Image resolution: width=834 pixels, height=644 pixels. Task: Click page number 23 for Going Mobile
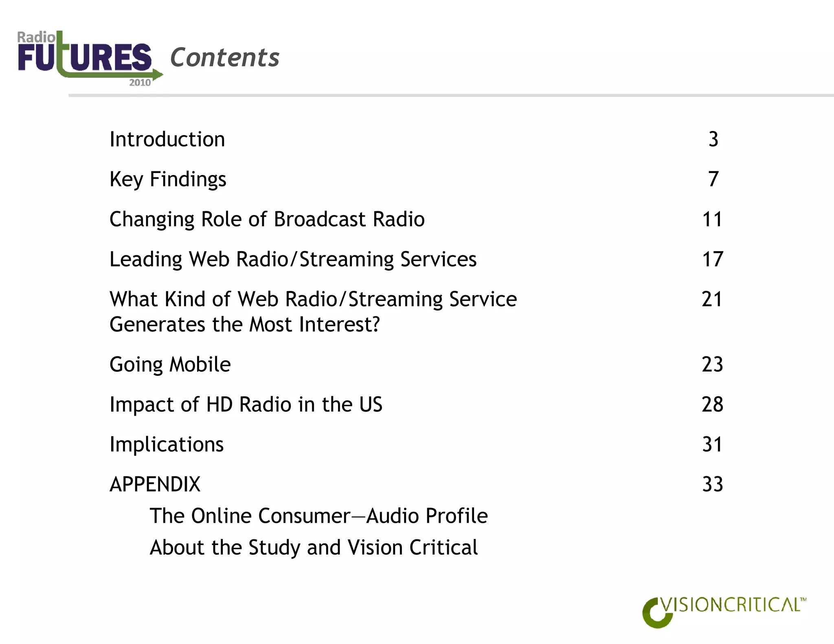(x=712, y=364)
